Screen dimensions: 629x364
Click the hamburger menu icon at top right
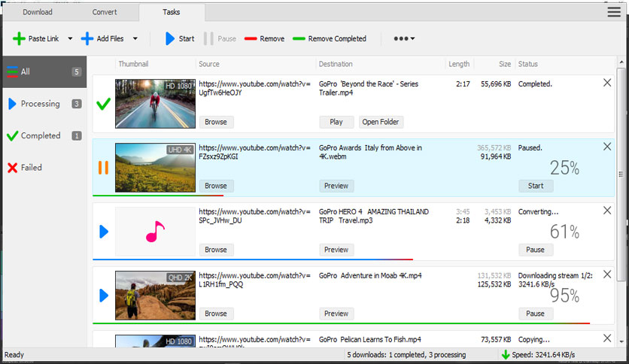[614, 12]
